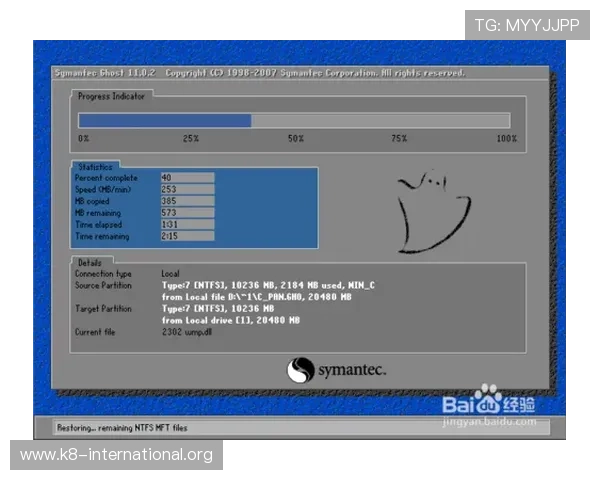Click the MB copied value 385
600x480 pixels.
tap(188, 201)
